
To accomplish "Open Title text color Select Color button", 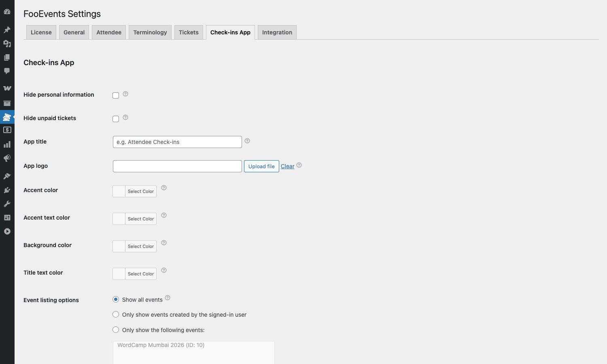I will (x=141, y=274).
